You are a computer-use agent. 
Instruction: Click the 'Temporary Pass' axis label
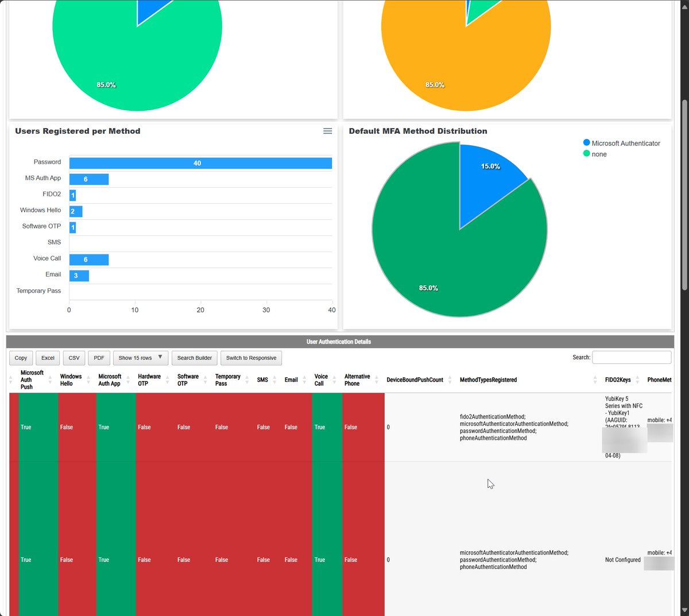[x=38, y=290]
